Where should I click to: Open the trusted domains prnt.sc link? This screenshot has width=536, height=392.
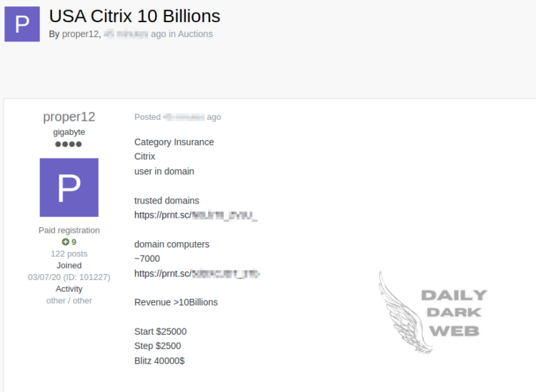[x=196, y=215]
